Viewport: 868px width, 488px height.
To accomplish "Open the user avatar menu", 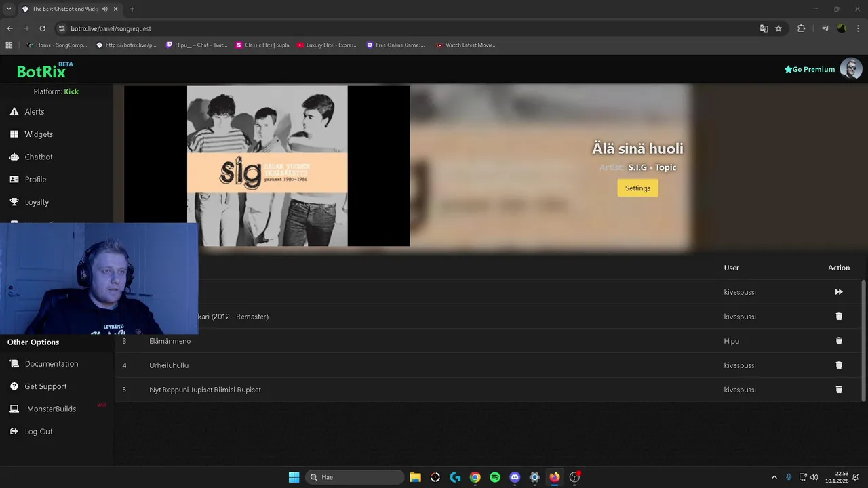I will coord(851,68).
